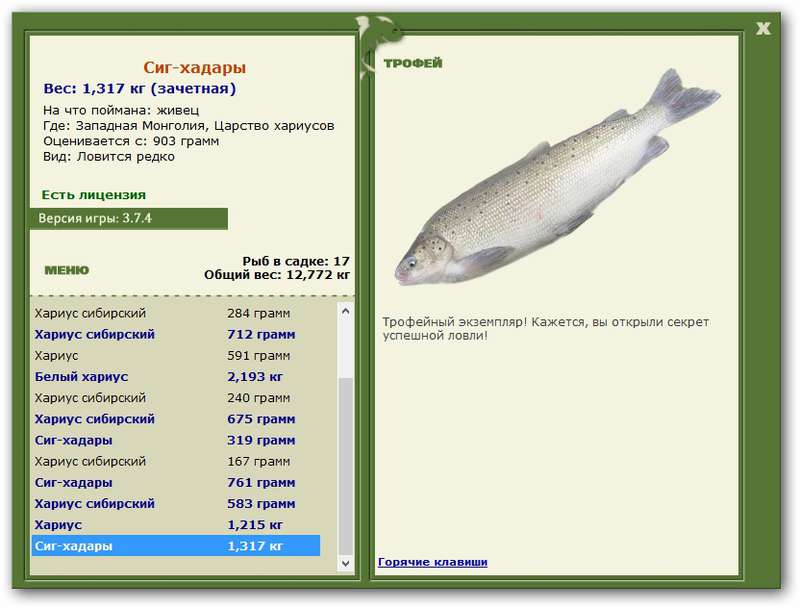800x608 pixels.
Task: Select Хариус сибирский 583 грамм row
Action: [x=176, y=504]
